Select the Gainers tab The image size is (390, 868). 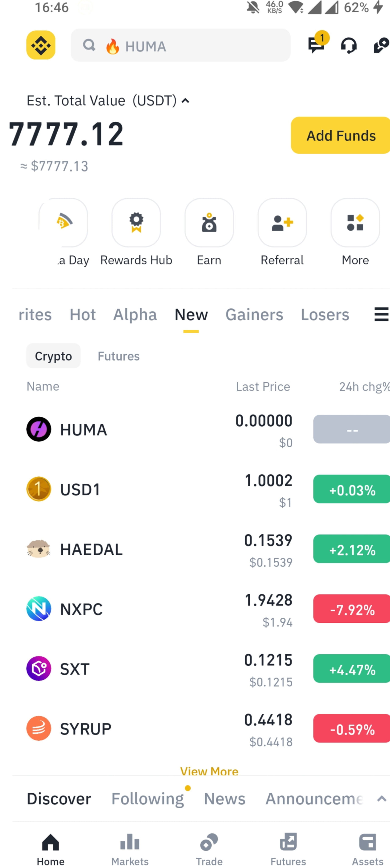[x=254, y=315]
